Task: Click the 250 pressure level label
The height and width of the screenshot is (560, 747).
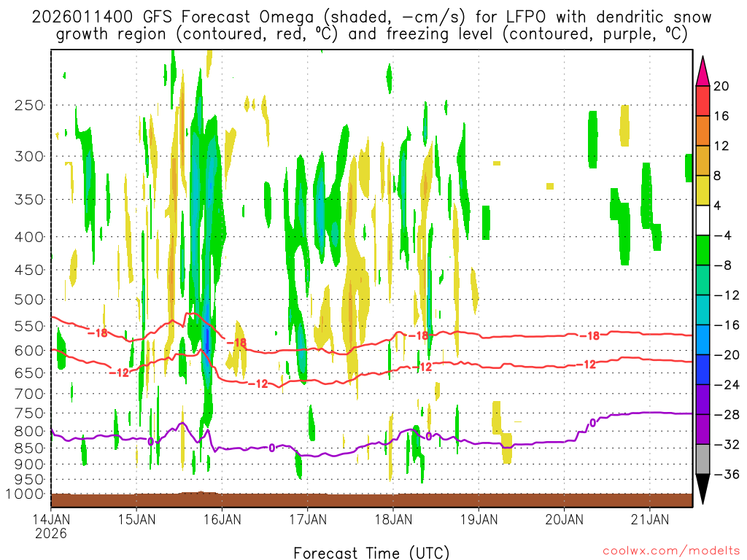Action: tap(29, 105)
